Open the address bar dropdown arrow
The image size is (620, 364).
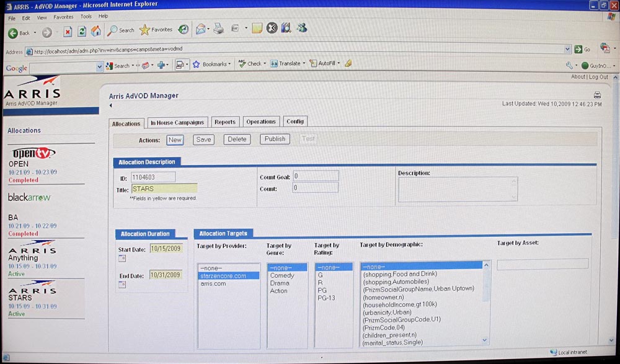(x=567, y=49)
